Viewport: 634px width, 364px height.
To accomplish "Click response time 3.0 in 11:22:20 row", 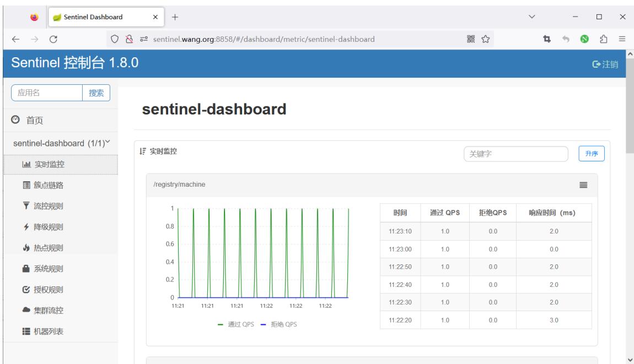I will [554, 320].
